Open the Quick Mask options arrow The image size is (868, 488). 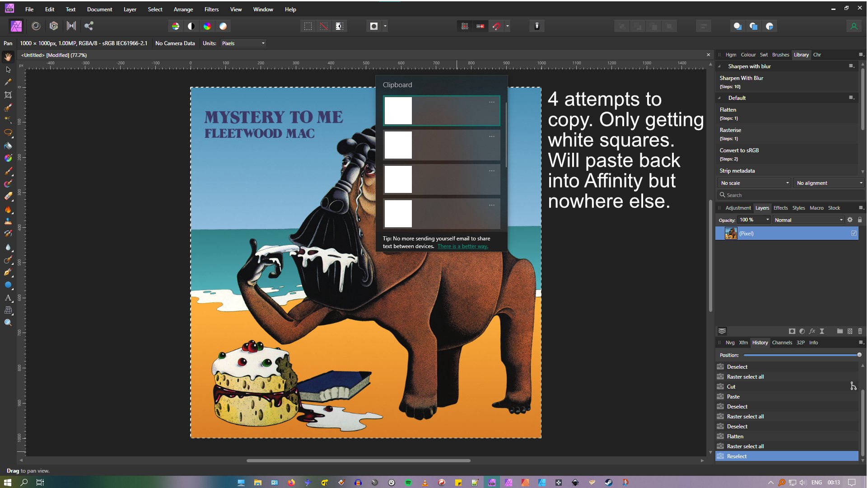(x=385, y=26)
